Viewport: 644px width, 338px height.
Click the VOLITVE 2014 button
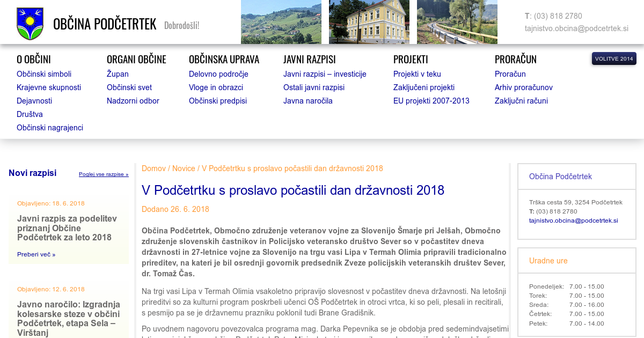614,58
